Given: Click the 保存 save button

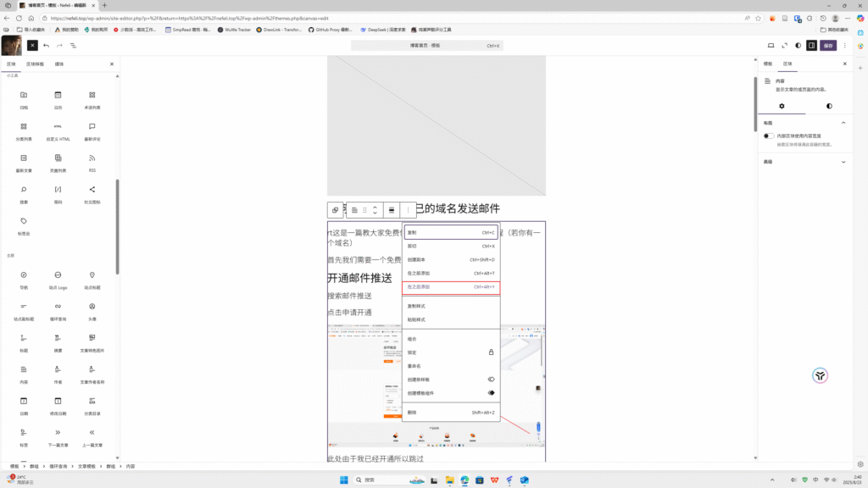Looking at the screenshot, I should [x=828, y=46].
